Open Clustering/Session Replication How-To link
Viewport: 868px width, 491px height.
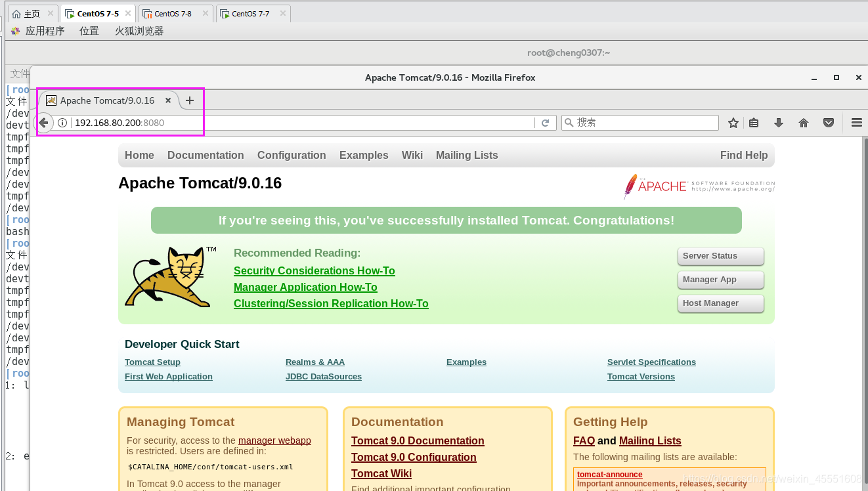(331, 303)
